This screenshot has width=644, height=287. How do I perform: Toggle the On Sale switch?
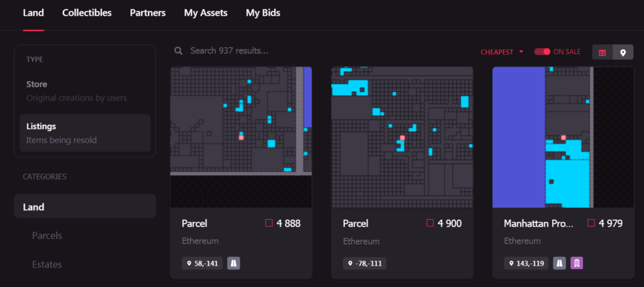pos(542,51)
